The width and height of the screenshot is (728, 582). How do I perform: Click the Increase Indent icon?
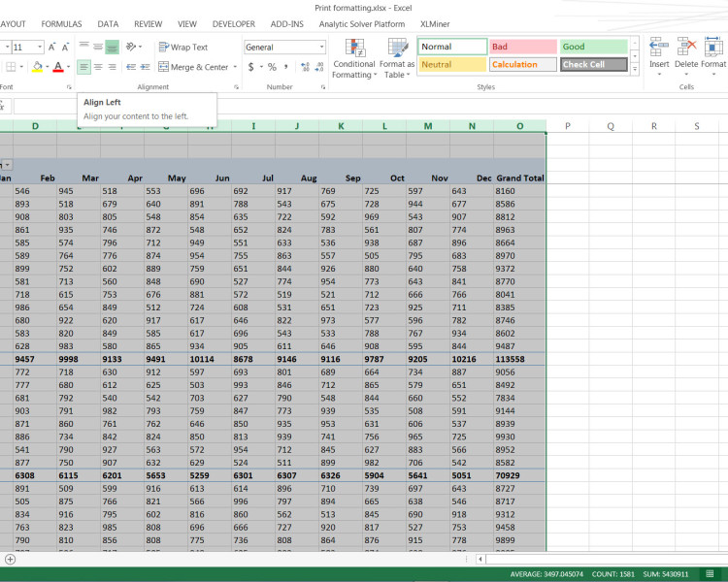[x=144, y=67]
